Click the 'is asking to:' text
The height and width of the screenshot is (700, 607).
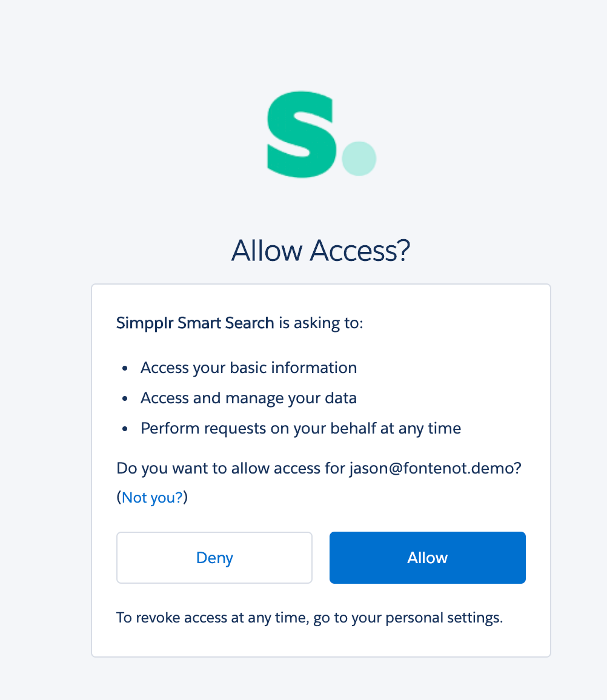click(321, 323)
